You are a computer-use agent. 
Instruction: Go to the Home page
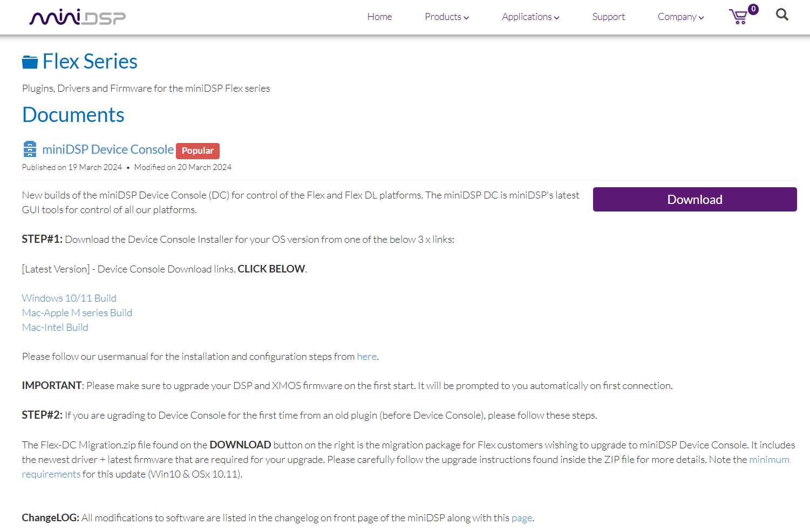pos(379,17)
